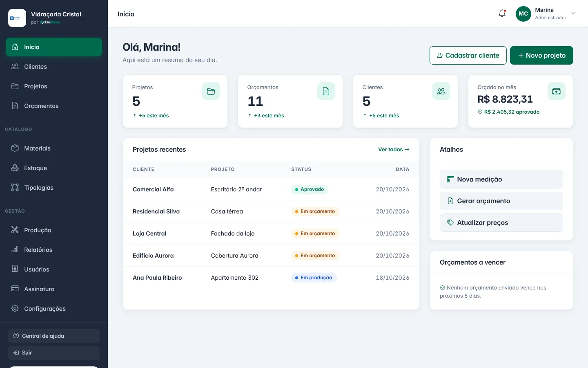Image resolution: width=588 pixels, height=368 pixels.
Task: Click the MC user avatar
Action: coord(523,13)
